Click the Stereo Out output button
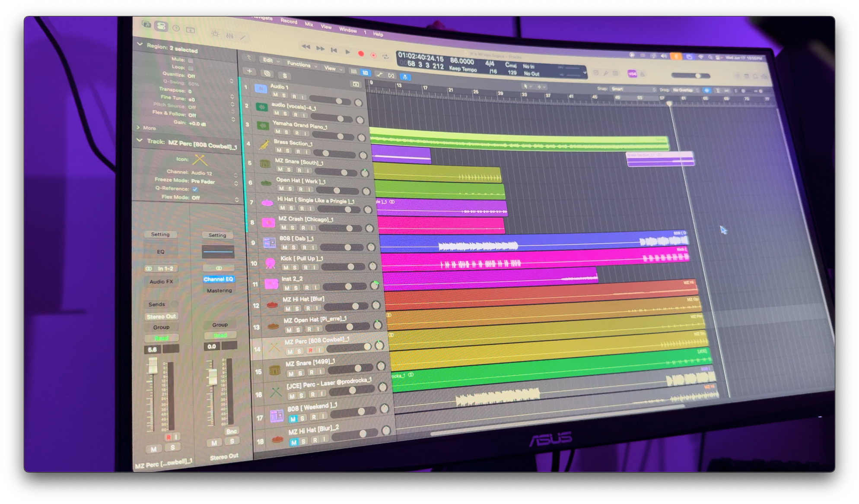The height and width of the screenshot is (504, 859). pyautogui.click(x=161, y=317)
